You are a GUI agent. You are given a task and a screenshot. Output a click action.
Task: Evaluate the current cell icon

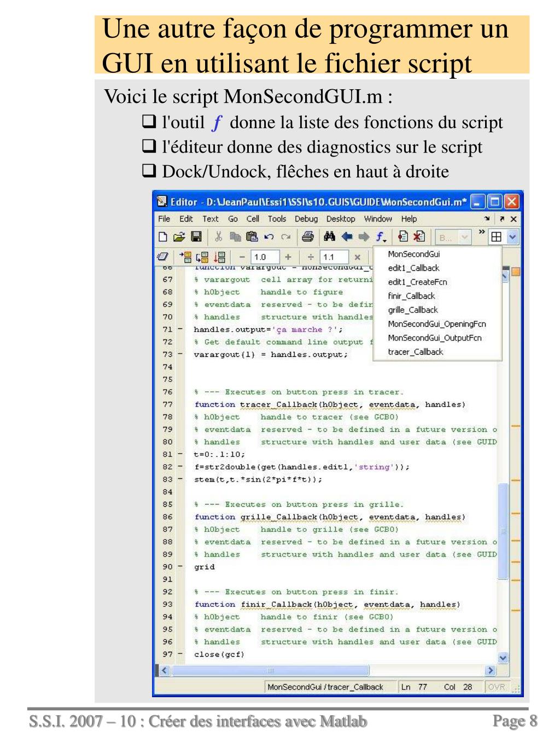185,257
